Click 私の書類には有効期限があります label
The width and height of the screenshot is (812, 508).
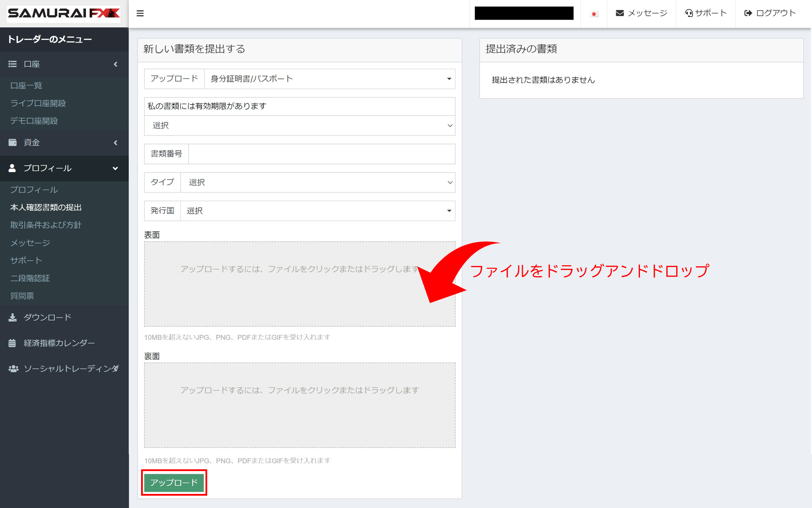207,106
